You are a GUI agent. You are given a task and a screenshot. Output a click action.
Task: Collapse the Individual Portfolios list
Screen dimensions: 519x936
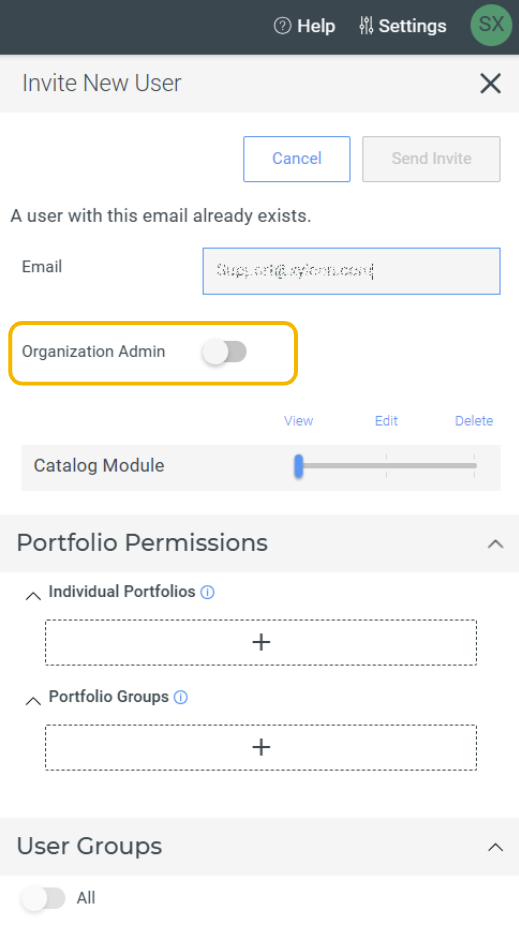[33, 595]
